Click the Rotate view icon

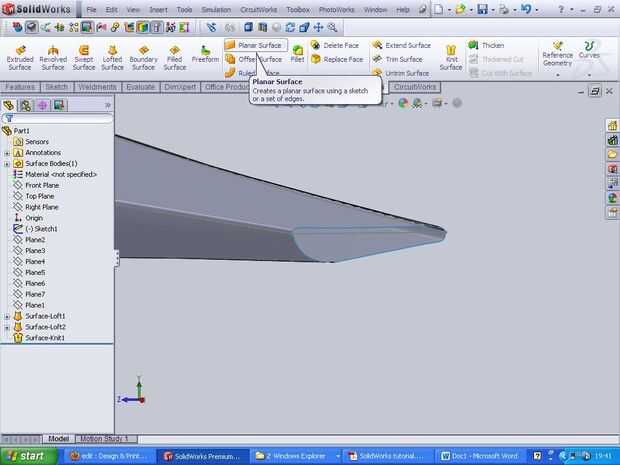290,27
